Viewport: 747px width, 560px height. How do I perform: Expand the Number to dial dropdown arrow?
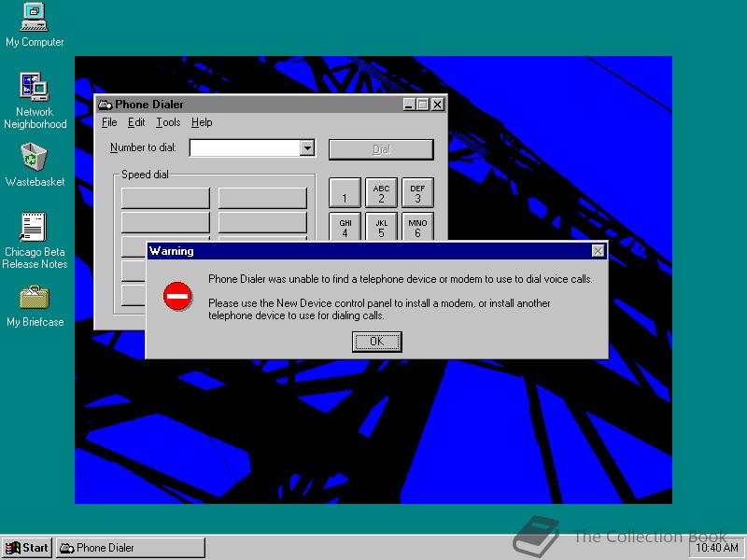pos(307,148)
